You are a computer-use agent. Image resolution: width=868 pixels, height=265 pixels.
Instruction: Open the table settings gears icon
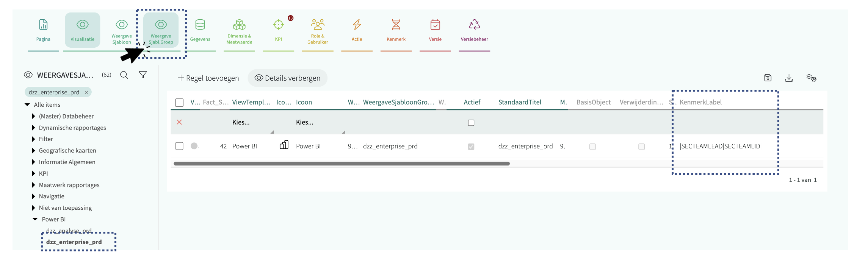811,78
